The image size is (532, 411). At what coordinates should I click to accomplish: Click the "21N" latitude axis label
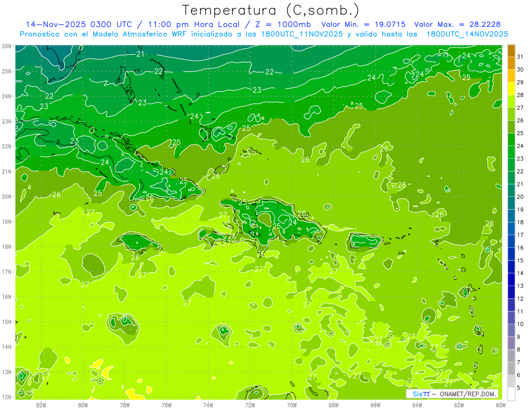[x=6, y=172]
